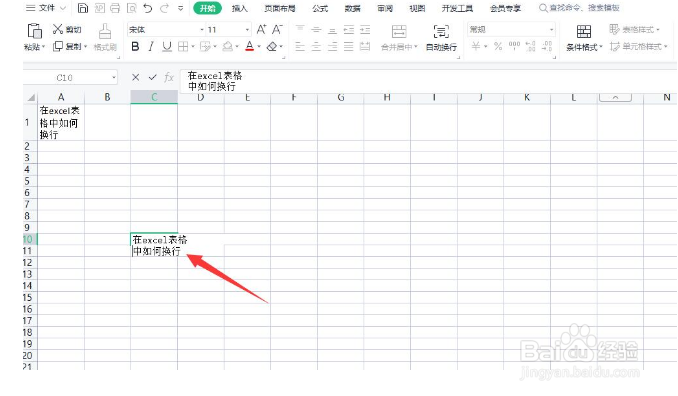Toggle Bold formatting
Image resolution: width=678 pixels, height=396 pixels.
(135, 46)
